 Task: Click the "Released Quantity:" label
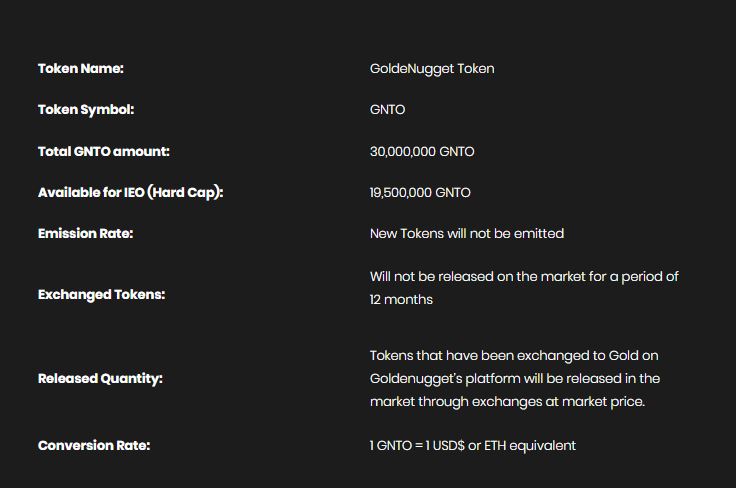100,379
